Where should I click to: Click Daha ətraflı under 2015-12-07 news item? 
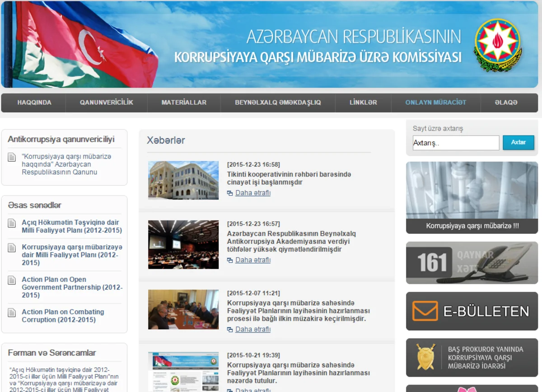(253, 329)
